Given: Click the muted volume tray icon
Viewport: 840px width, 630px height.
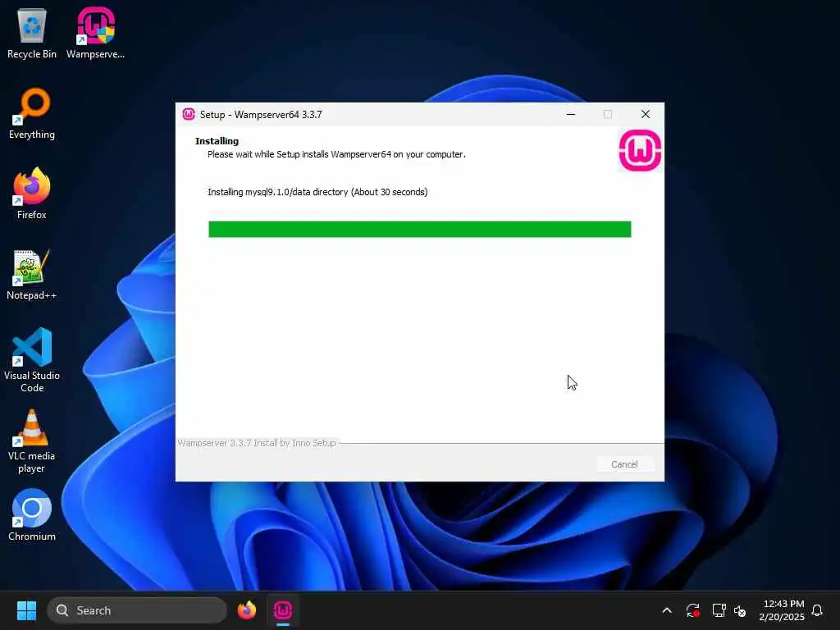Looking at the screenshot, I should (x=740, y=610).
